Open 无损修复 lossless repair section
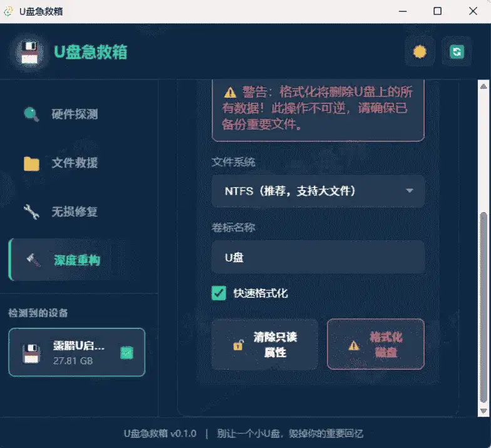Viewport: 491px width, 448px height. pos(75,211)
